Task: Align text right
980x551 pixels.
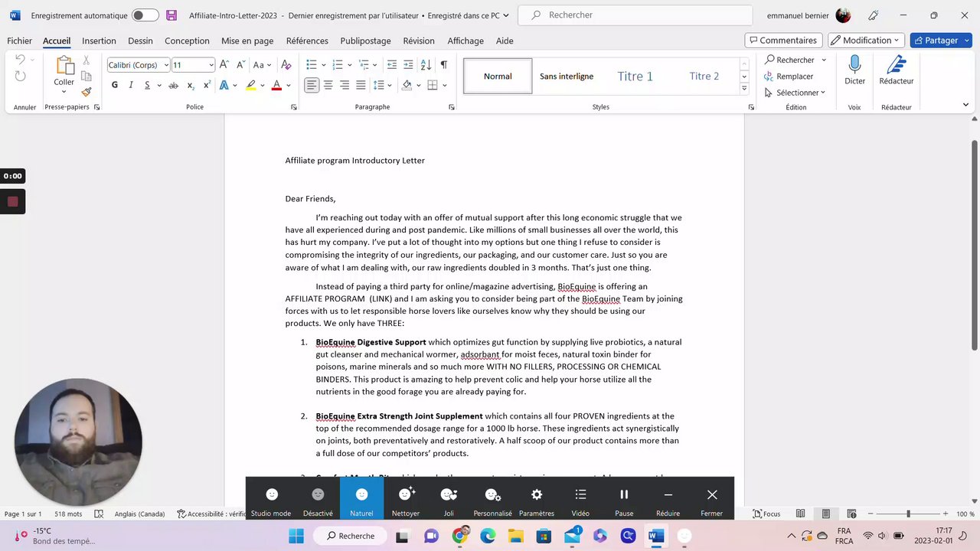Action: tap(345, 85)
